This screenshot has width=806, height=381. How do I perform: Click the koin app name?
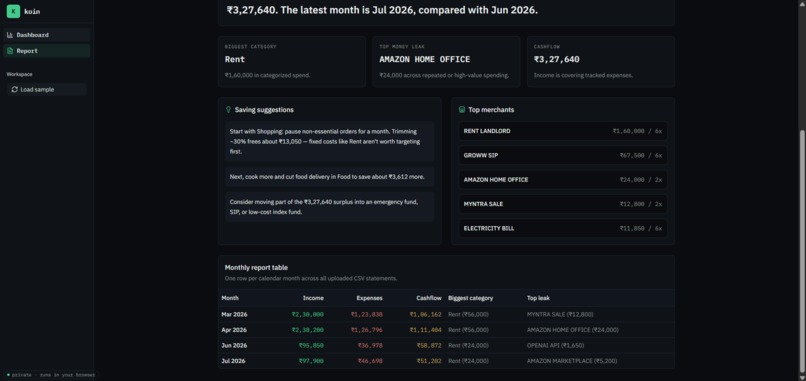(x=32, y=11)
